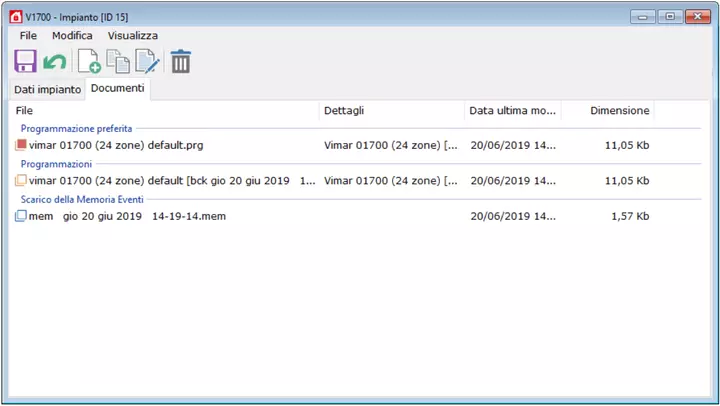Click the red file icon of default.prg

click(21, 146)
